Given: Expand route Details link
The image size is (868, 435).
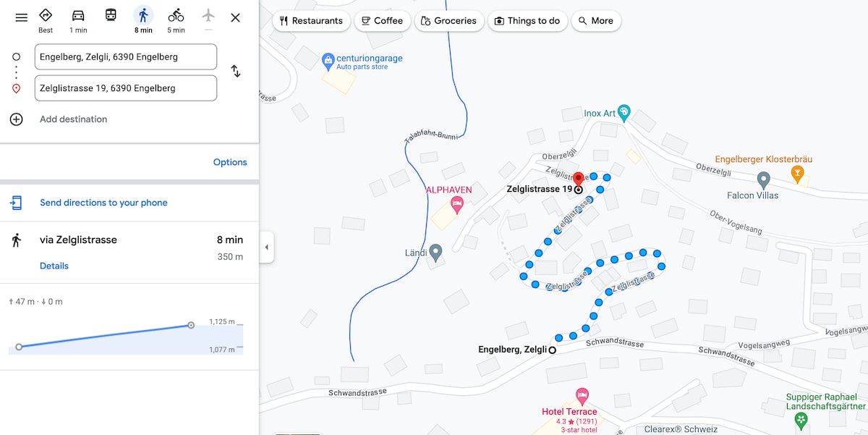Looking at the screenshot, I should (54, 266).
